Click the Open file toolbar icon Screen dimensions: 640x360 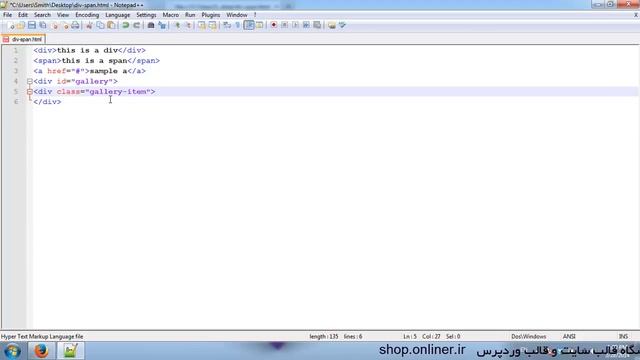21,25
